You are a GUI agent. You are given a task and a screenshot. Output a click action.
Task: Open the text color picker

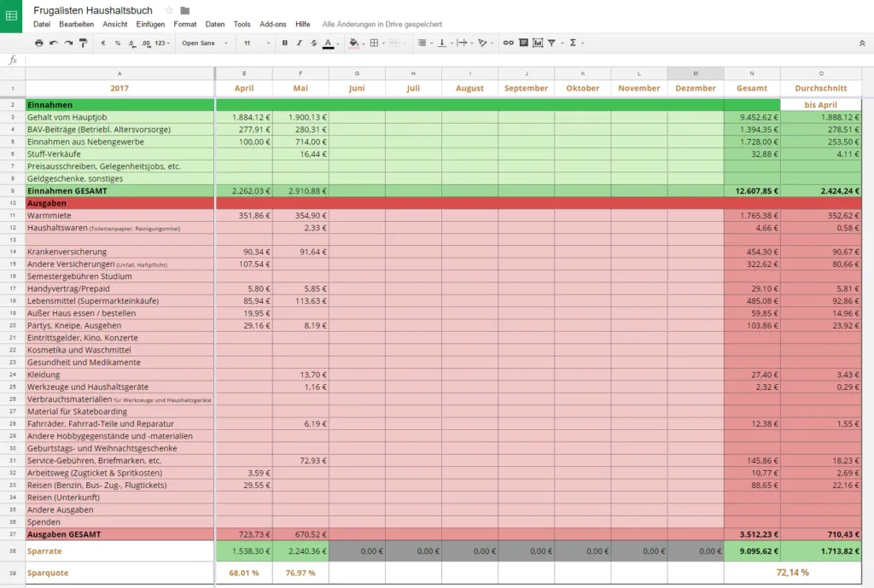click(329, 43)
